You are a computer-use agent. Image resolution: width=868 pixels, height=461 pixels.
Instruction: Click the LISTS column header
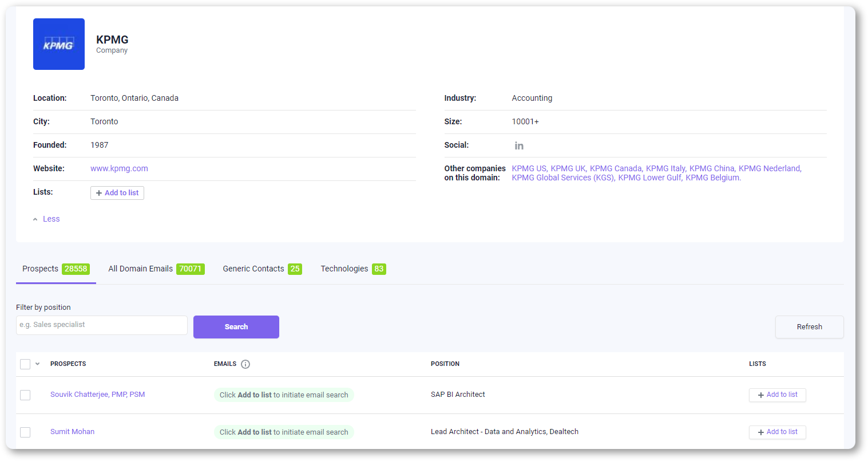pos(758,364)
